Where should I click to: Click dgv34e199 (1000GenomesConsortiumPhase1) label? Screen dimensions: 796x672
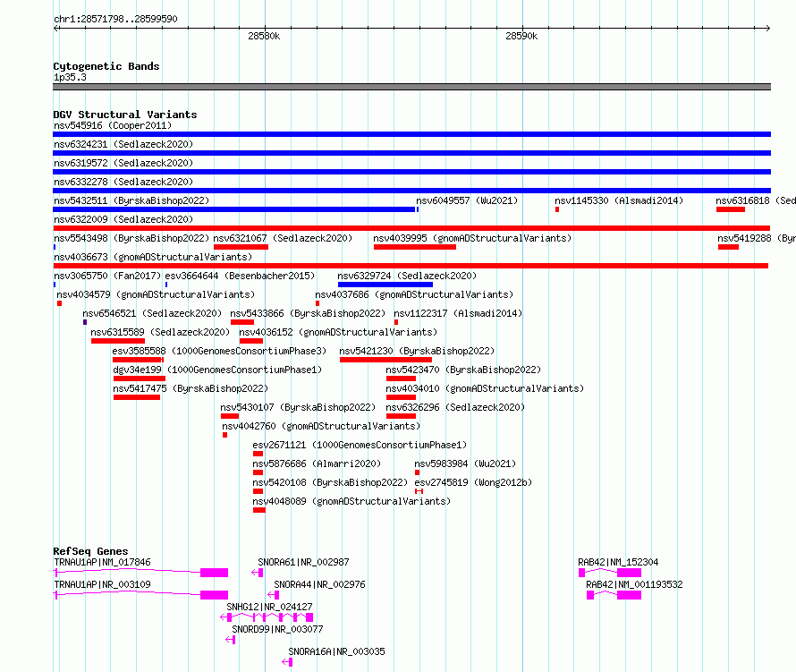217,370
